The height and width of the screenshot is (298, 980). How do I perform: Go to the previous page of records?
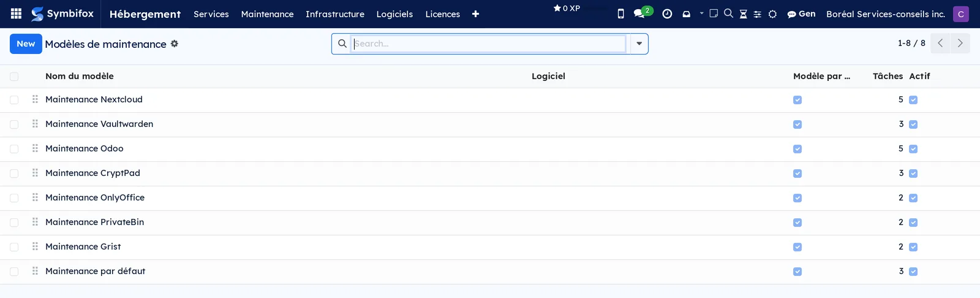[940, 43]
